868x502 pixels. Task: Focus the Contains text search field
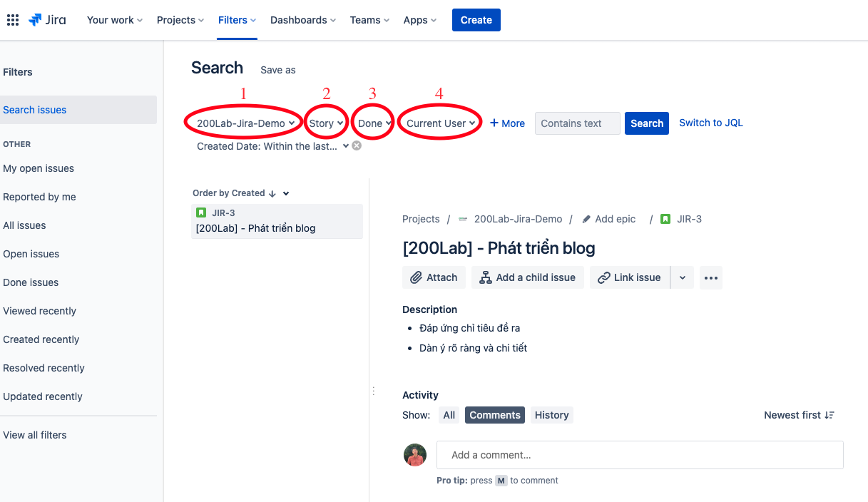pos(578,123)
